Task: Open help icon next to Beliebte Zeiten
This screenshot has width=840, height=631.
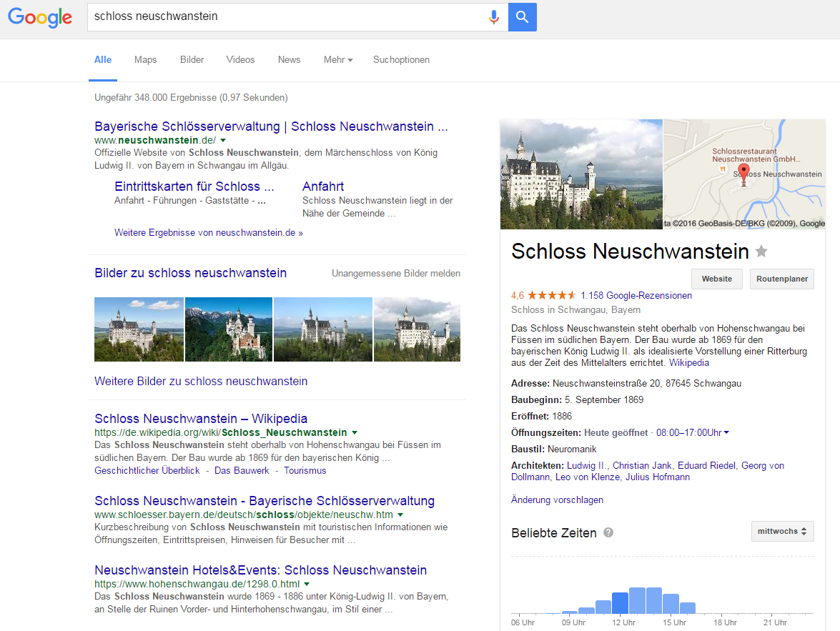Action: (x=608, y=532)
